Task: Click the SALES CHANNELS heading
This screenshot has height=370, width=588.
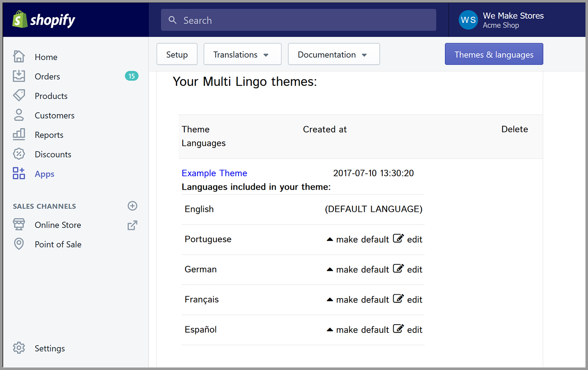Action: (x=44, y=206)
